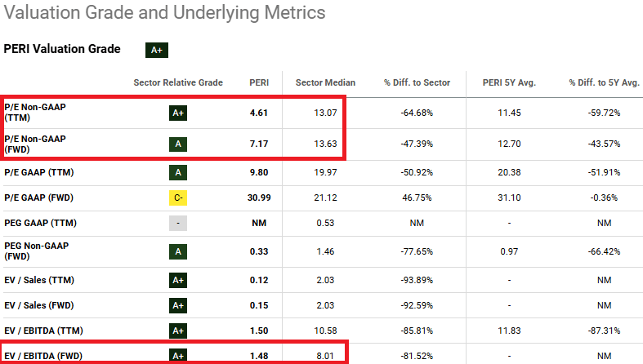Click the A grade badge for P/E Non-GAAP (FWD)
Viewport: 643px width, 364px height.
coord(177,144)
